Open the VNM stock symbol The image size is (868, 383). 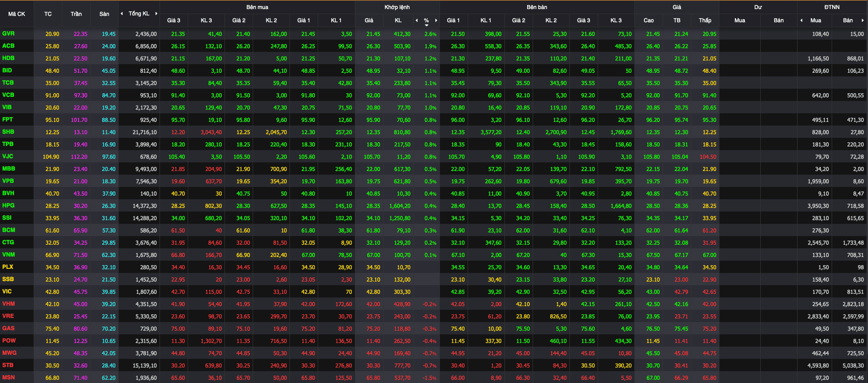tap(8, 255)
